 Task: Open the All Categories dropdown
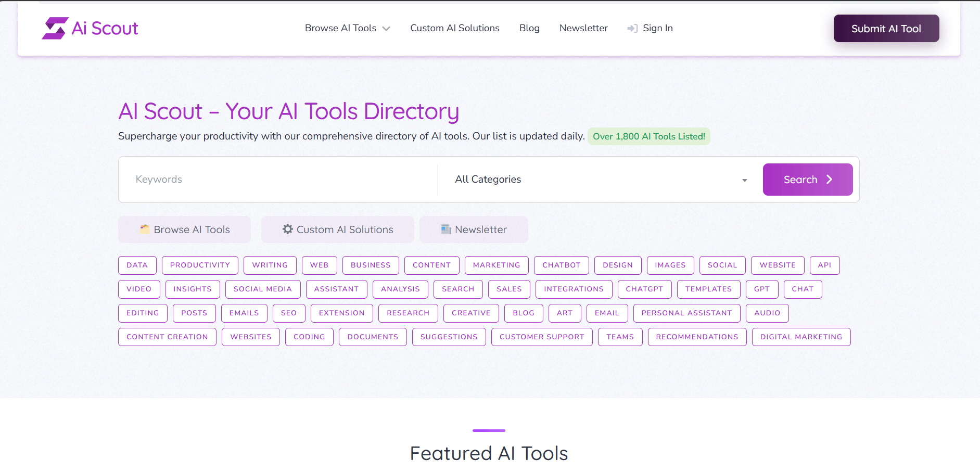pyautogui.click(x=599, y=179)
